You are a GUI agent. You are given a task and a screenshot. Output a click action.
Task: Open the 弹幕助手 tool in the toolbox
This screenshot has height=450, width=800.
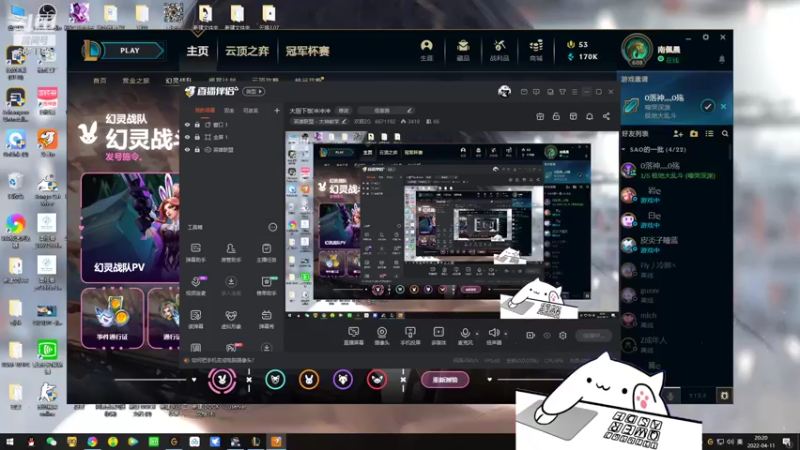click(x=196, y=253)
